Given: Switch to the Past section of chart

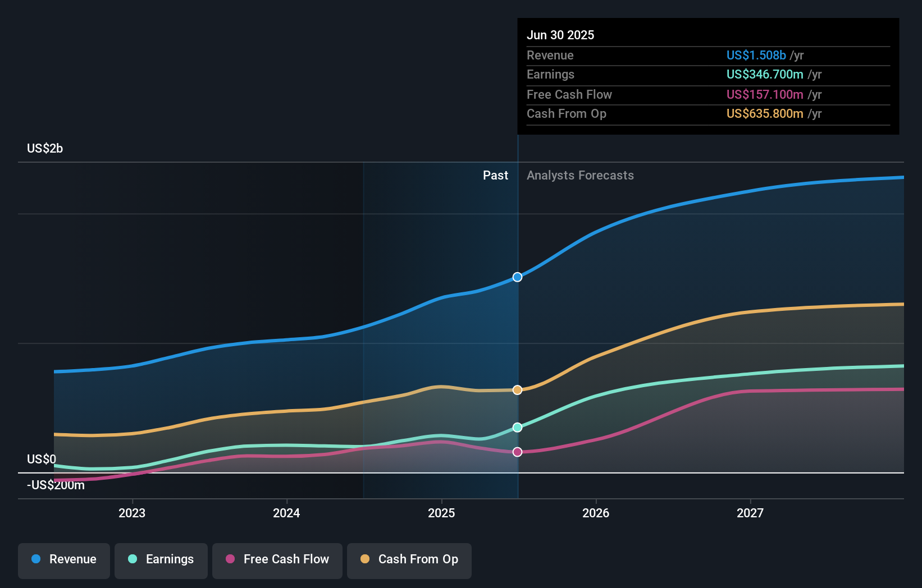Looking at the screenshot, I should click(x=495, y=175).
